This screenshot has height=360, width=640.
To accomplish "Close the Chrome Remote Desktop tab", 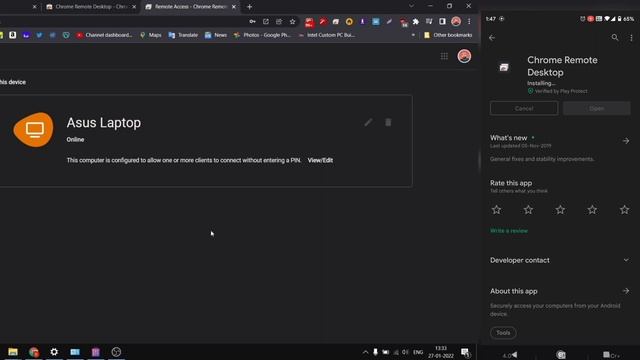I will click(x=134, y=7).
